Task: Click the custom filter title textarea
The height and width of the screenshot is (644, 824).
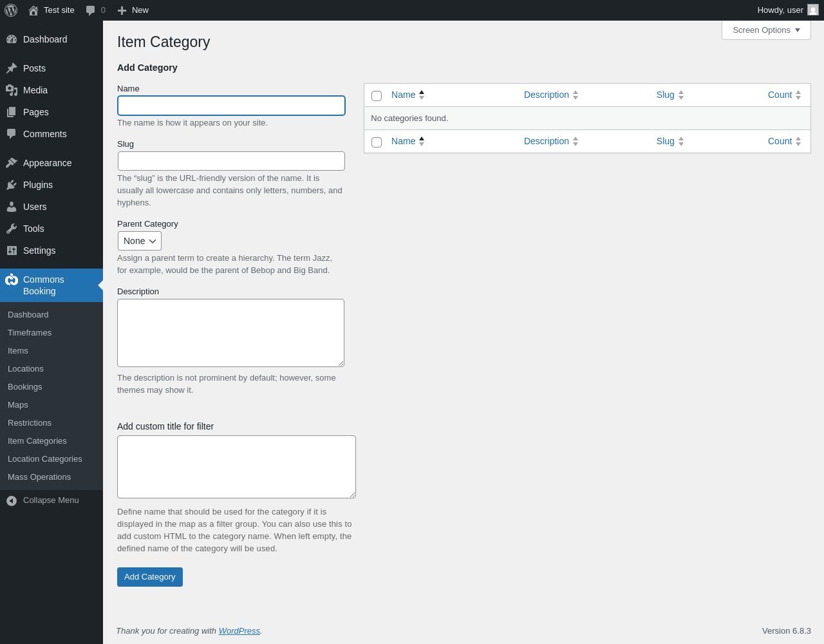Action: coord(236,467)
